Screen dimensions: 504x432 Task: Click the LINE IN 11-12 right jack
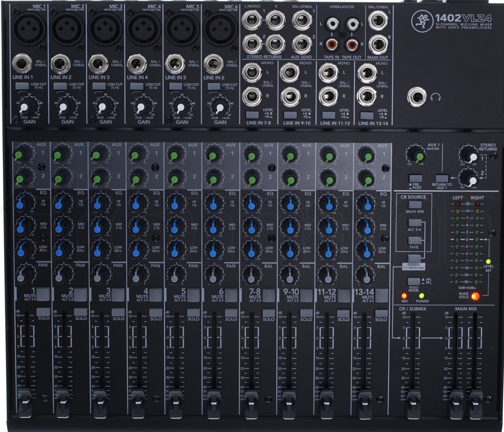[x=328, y=96]
